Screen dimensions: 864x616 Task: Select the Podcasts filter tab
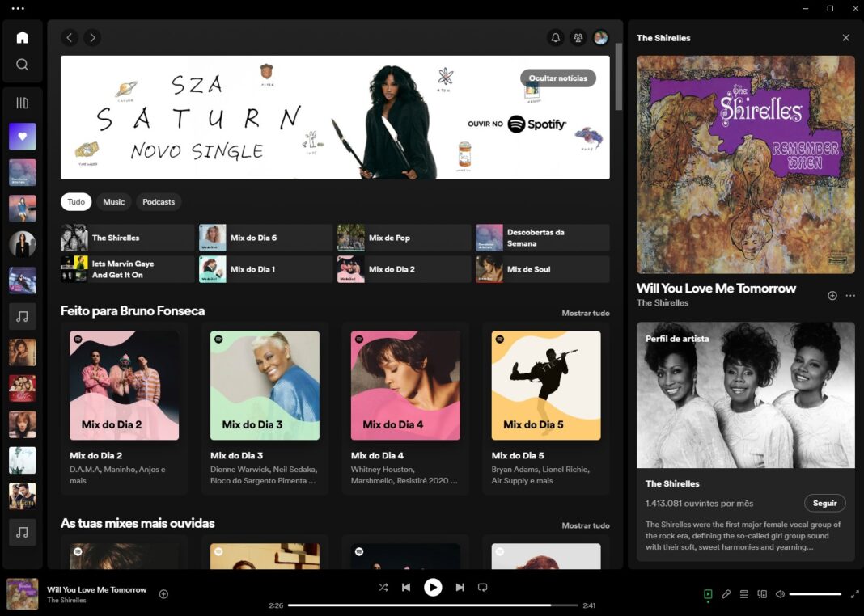(159, 202)
